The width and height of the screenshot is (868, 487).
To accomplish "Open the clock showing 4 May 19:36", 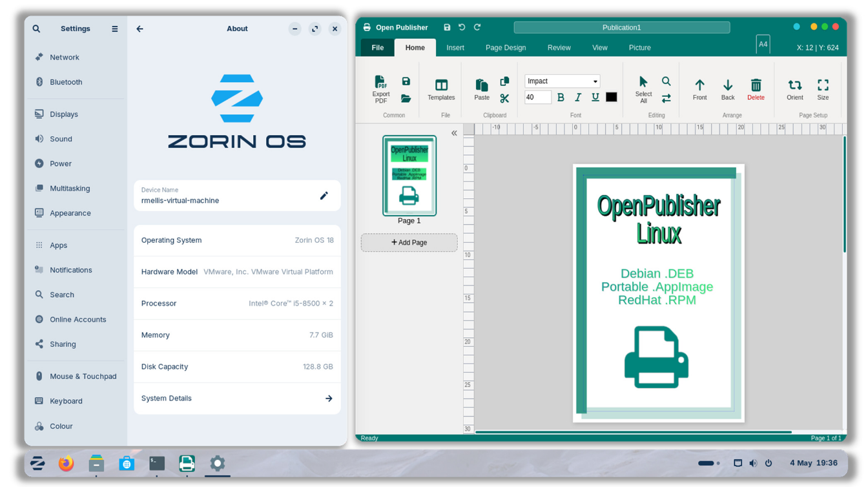I will 814,463.
